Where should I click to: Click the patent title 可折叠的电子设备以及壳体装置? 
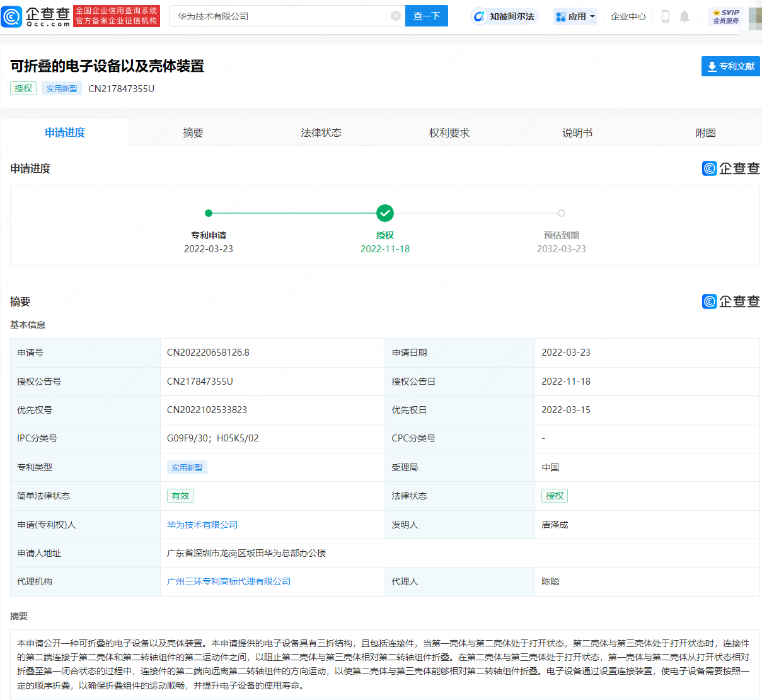[107, 66]
